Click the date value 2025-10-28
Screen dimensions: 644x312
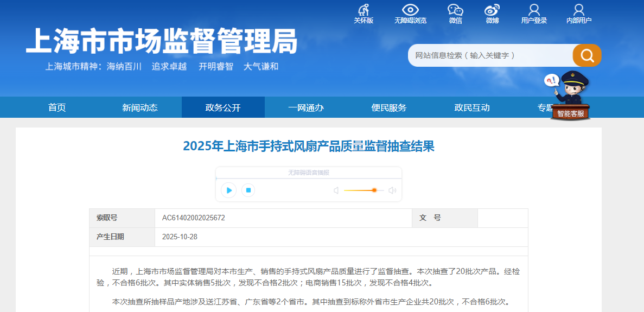pos(180,237)
